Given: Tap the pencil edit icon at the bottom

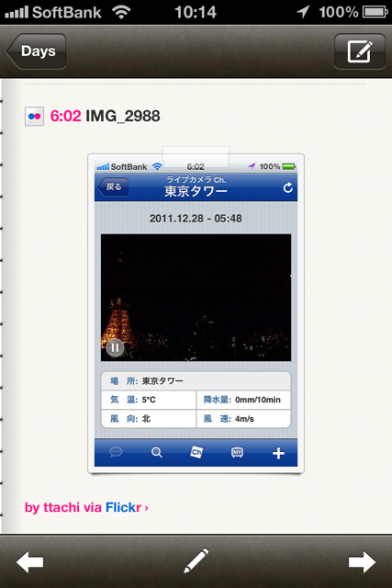Looking at the screenshot, I should click(196, 561).
